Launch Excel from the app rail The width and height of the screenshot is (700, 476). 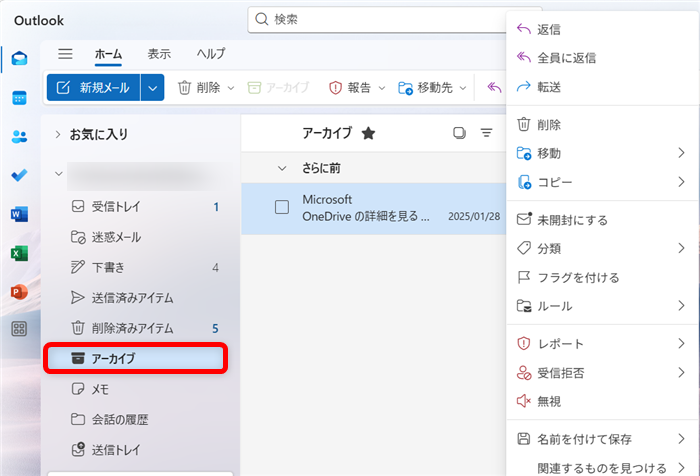tap(19, 253)
